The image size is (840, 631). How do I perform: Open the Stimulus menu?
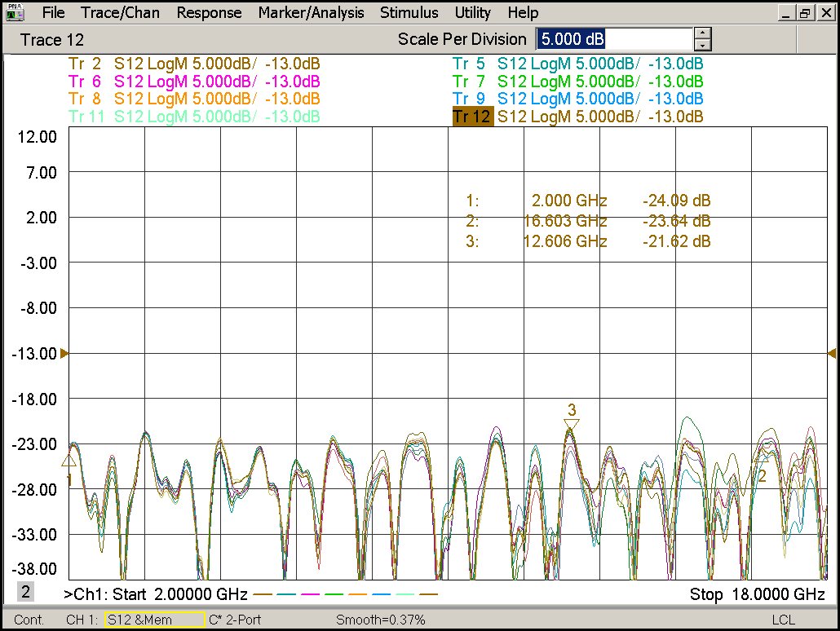pyautogui.click(x=409, y=13)
